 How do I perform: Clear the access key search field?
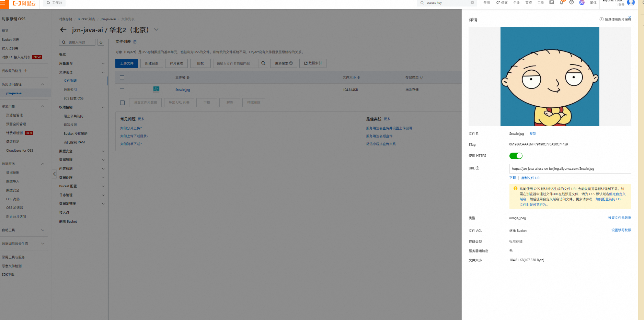pos(472,3)
